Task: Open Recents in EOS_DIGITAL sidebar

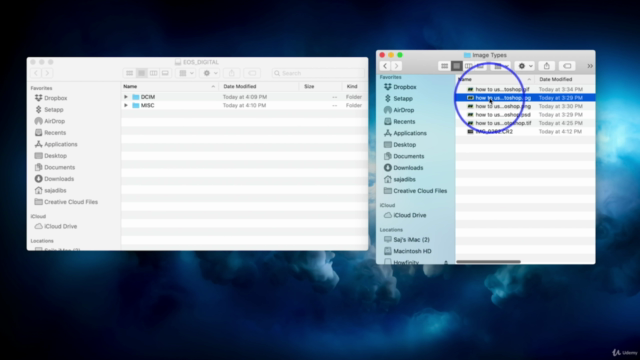Action: [x=50, y=133]
